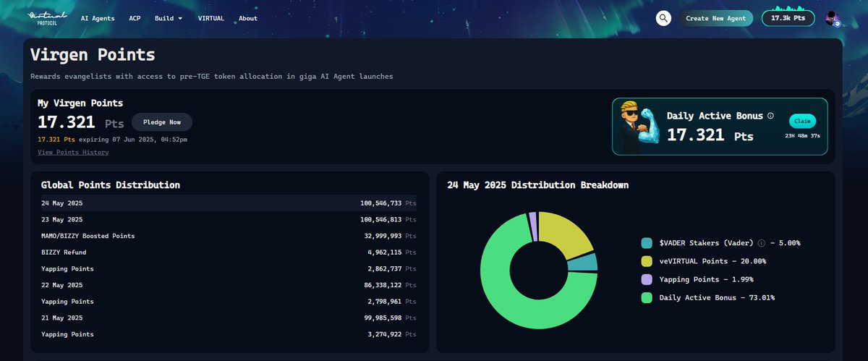
Task: Click the Global Points Distribution heading
Action: pos(111,185)
